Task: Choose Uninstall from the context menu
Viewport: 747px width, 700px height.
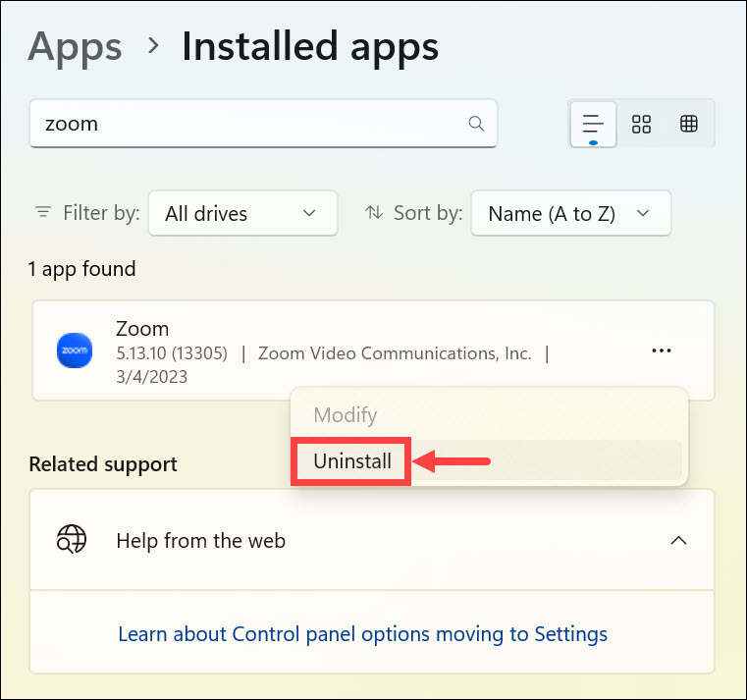Action: coord(351,460)
